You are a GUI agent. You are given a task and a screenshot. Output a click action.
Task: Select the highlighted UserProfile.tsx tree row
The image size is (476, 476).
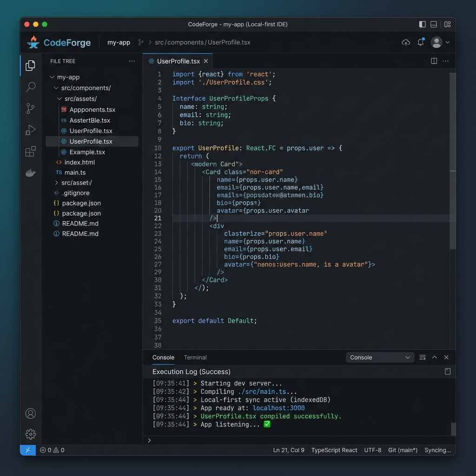pyautogui.click(x=92, y=141)
